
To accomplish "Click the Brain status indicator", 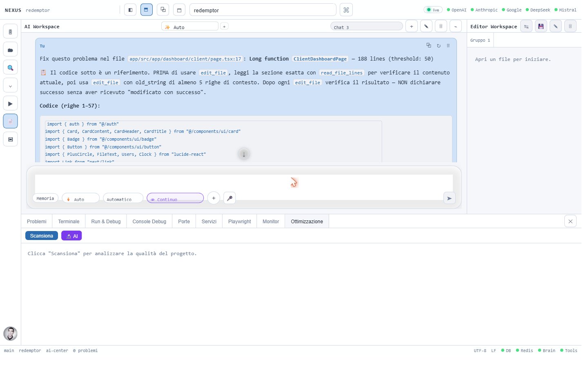I will click(x=547, y=350).
